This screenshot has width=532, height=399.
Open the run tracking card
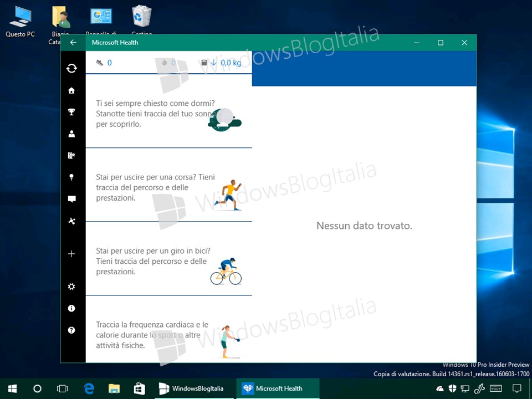(x=168, y=185)
